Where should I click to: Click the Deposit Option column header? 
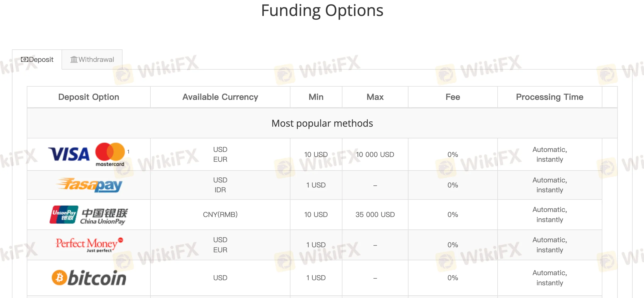[x=89, y=97]
